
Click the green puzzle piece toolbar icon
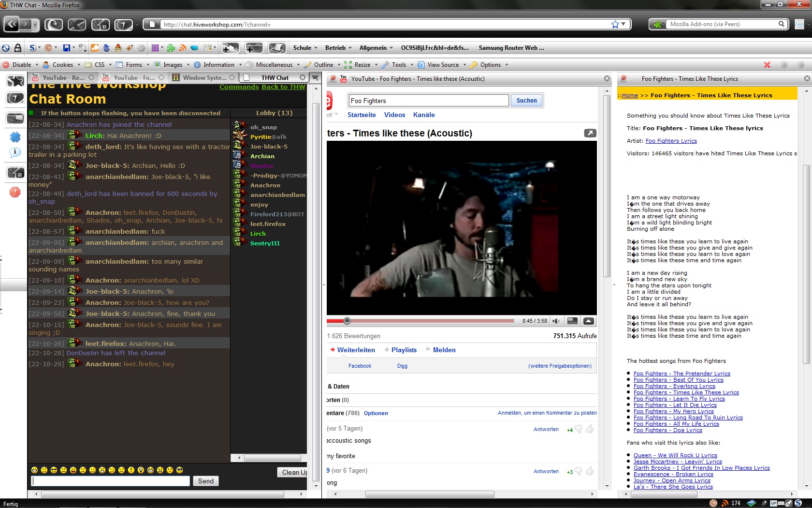[x=171, y=48]
